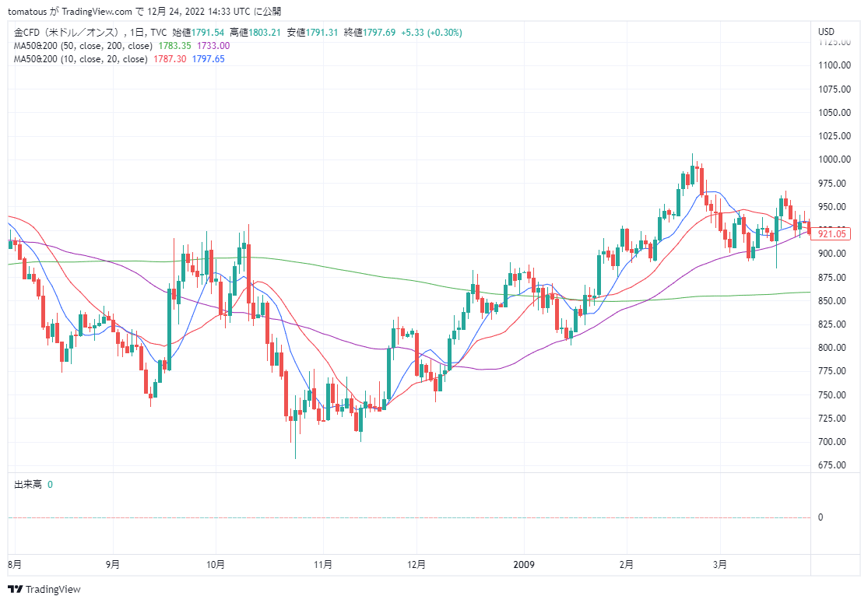
Task: Click the 700.00 price axis label
Action: (x=832, y=442)
